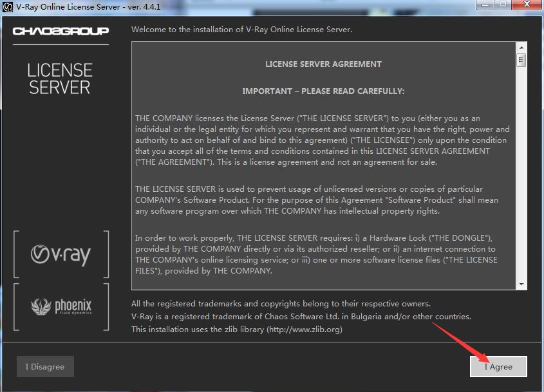Minimize the installer window
544x392 pixels.
(x=485, y=5)
